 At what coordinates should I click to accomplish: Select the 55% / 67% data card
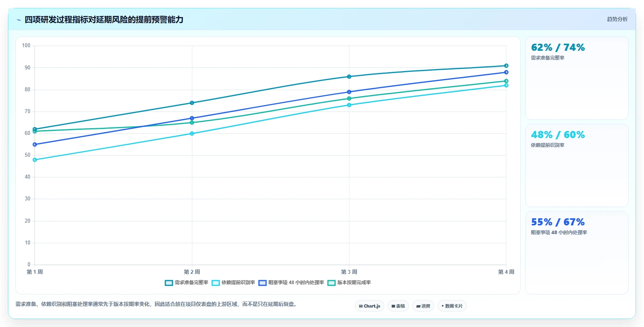577,253
